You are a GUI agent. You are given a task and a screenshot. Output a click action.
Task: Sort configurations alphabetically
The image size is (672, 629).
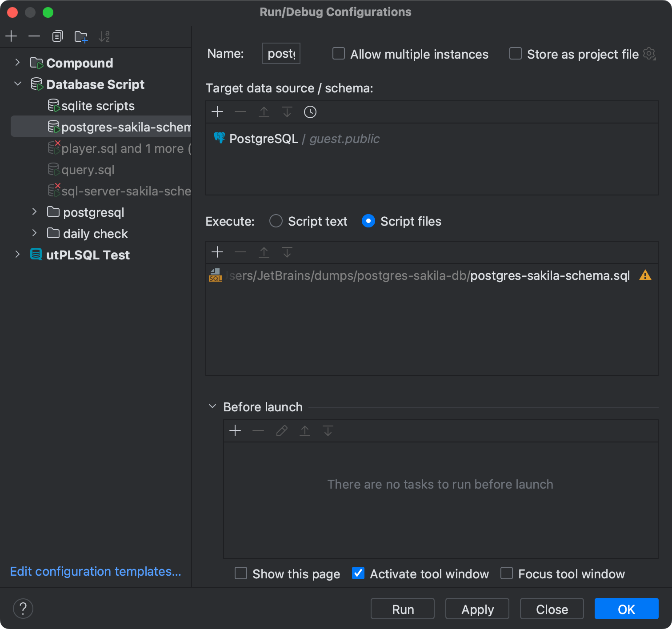[104, 37]
